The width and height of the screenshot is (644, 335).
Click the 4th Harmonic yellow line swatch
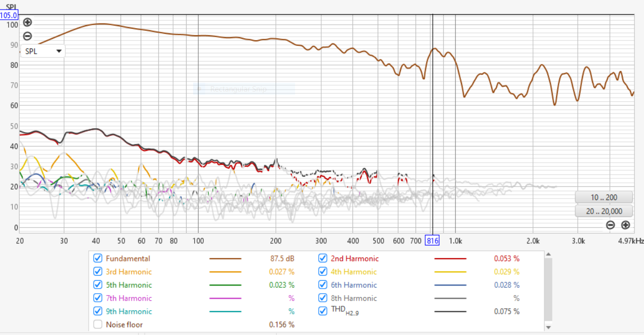pos(450,272)
